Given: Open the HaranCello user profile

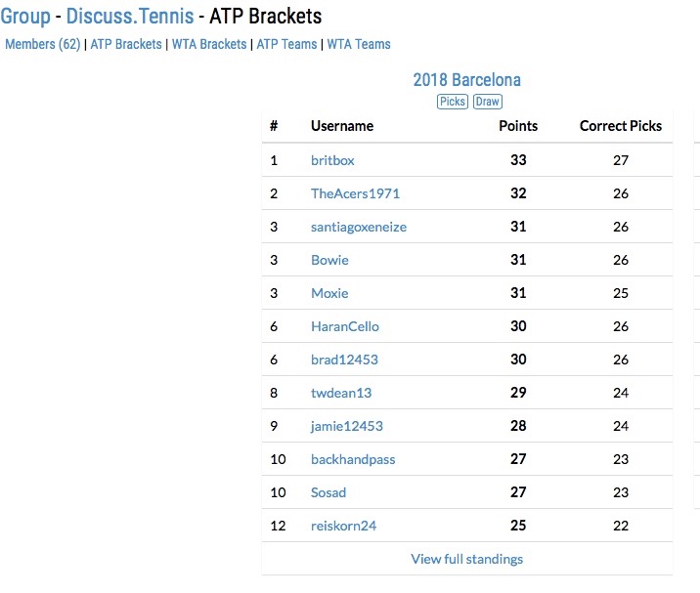Looking at the screenshot, I should pyautogui.click(x=345, y=326).
